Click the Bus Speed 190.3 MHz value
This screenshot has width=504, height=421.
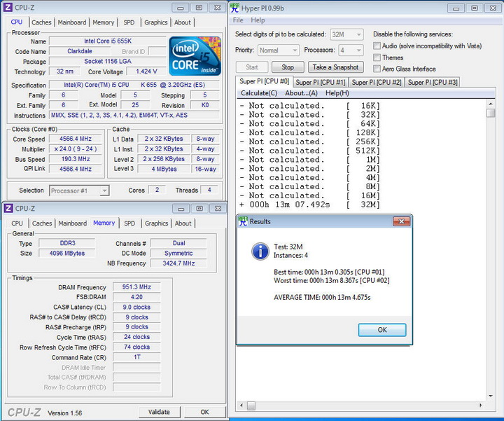[x=76, y=159]
